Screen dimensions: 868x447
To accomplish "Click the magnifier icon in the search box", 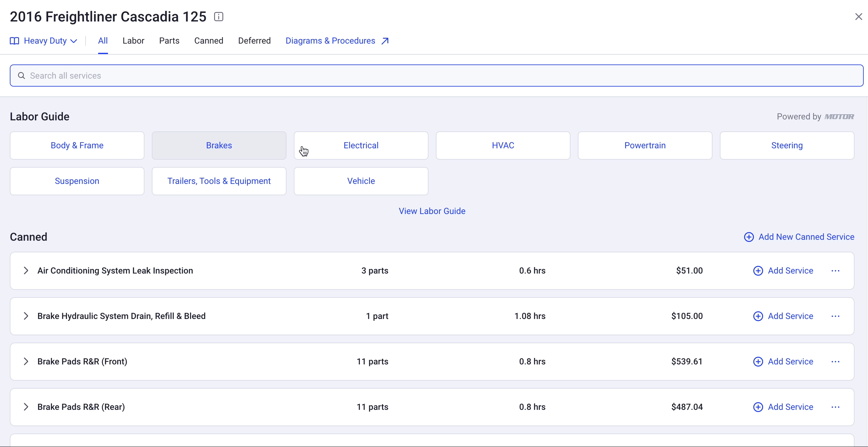I will pyautogui.click(x=21, y=76).
